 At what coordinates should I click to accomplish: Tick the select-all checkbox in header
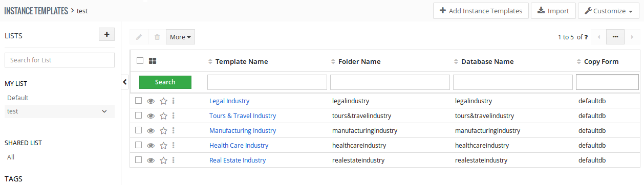click(x=140, y=60)
